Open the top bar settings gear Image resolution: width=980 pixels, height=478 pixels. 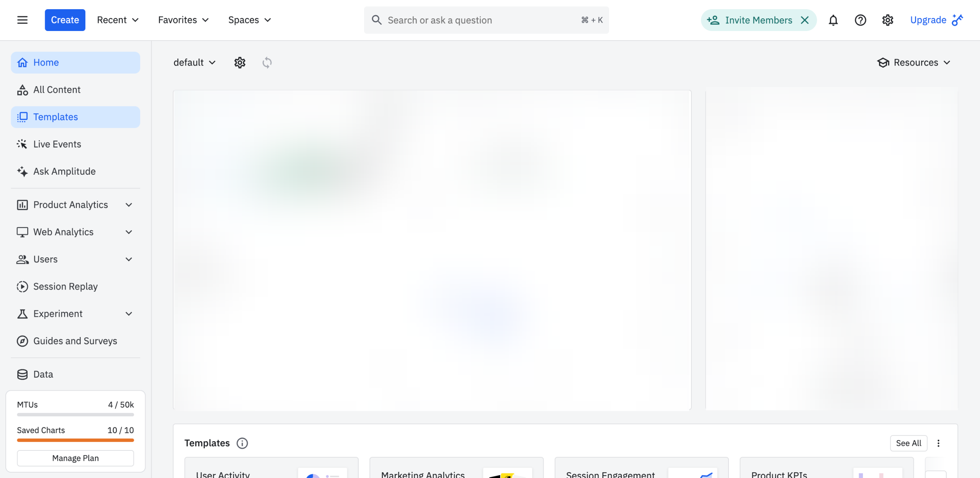tap(887, 20)
